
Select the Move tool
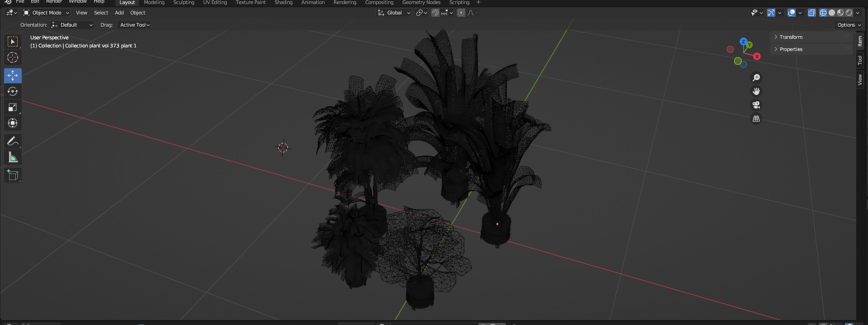point(13,76)
